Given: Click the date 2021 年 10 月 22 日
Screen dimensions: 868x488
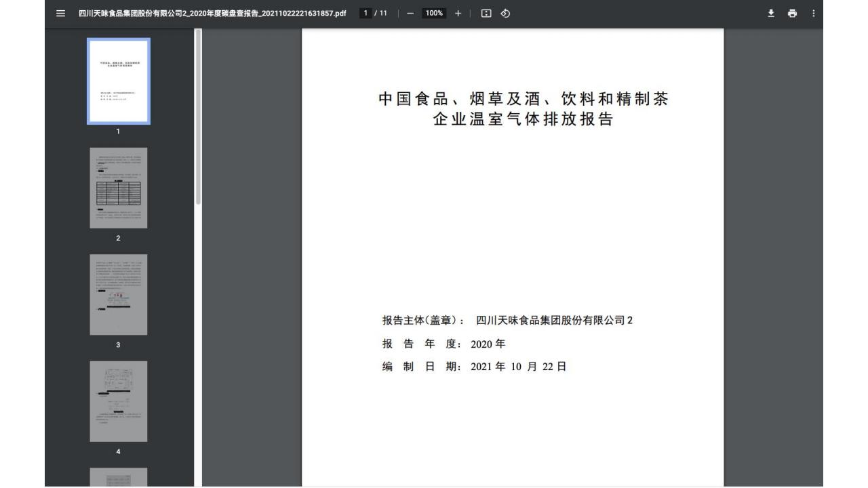Looking at the screenshot, I should (x=518, y=367).
